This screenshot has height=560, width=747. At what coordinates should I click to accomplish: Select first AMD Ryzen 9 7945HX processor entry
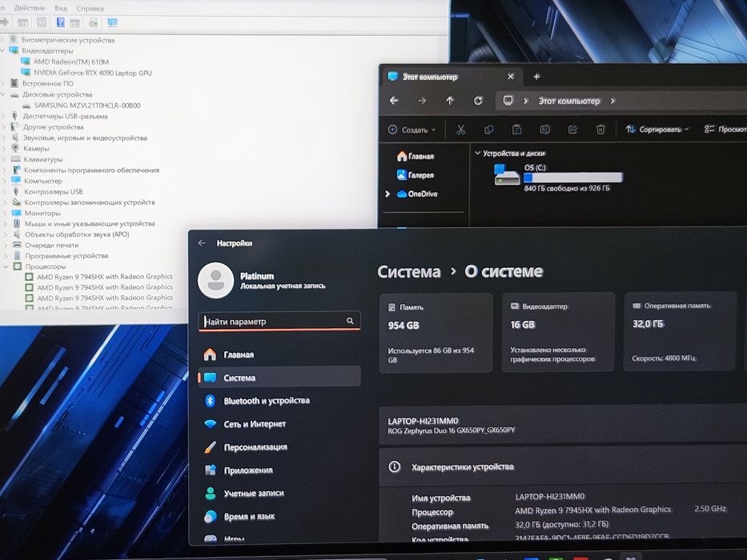click(x=105, y=277)
